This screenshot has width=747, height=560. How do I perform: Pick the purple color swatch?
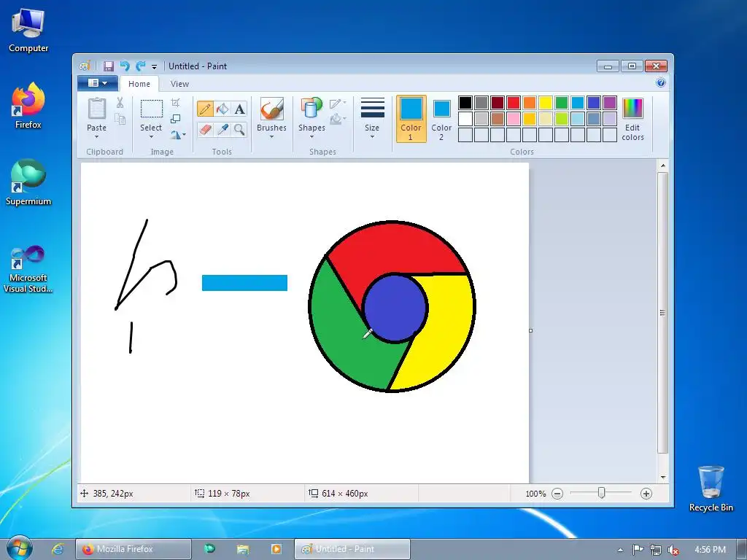610,102
